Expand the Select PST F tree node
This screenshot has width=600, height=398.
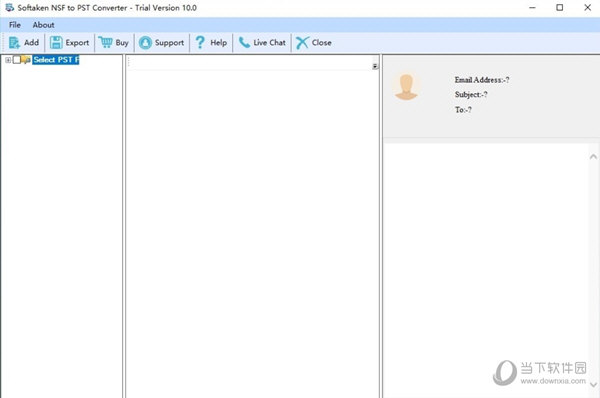pos(8,60)
